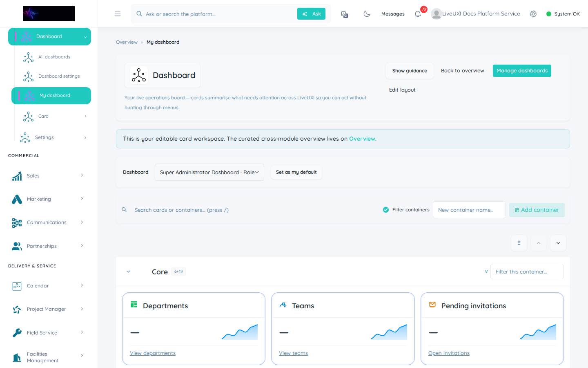
Task: Click the hamburger menu icon
Action: tap(118, 14)
